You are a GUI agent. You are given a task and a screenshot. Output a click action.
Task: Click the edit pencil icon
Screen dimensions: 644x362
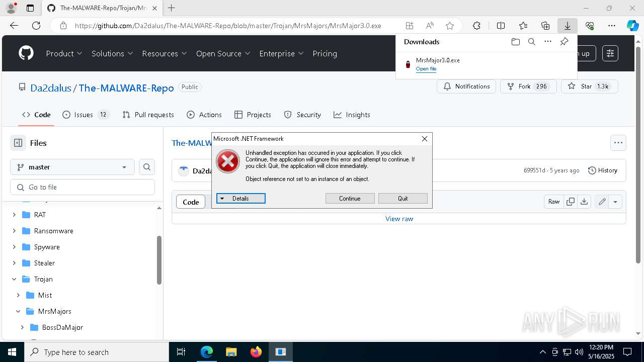pyautogui.click(x=602, y=202)
